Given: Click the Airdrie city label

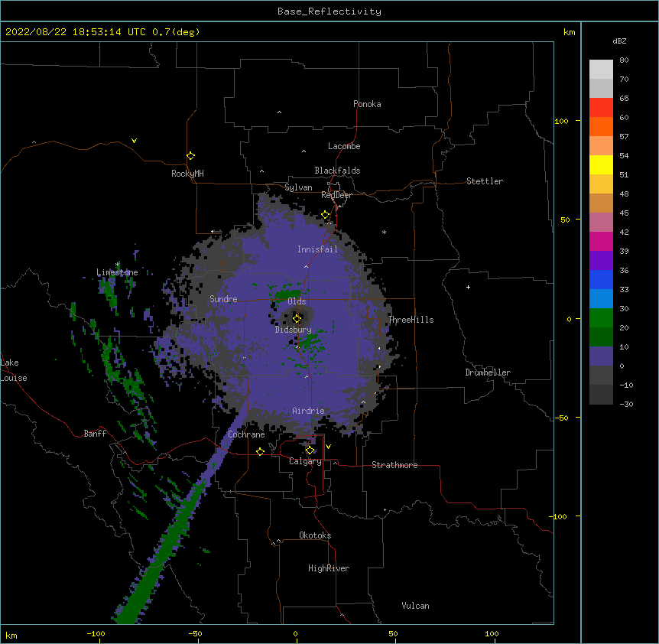Looking at the screenshot, I should tap(308, 411).
